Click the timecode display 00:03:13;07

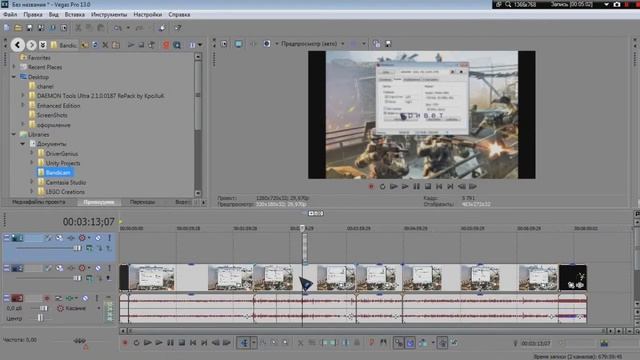89,222
